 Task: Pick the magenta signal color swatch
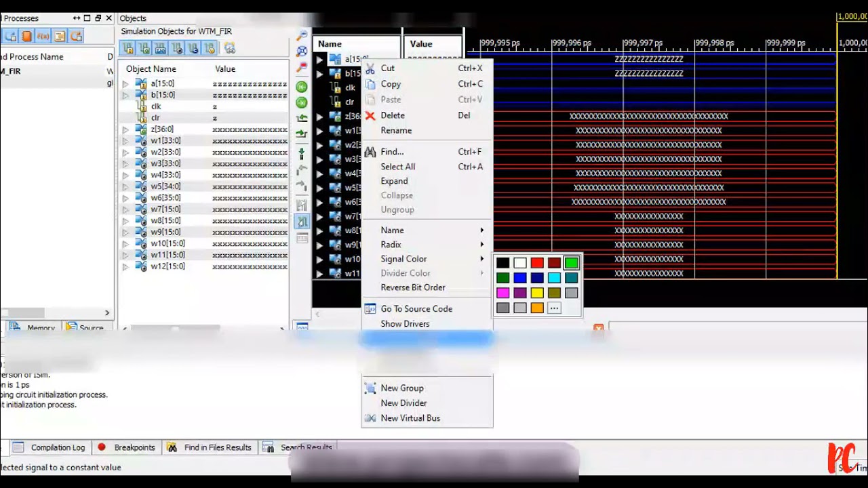pos(502,293)
